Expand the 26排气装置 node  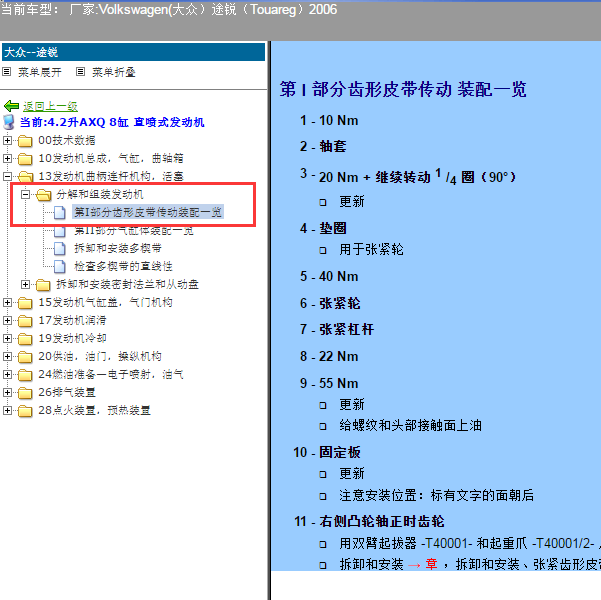[x=7, y=392]
